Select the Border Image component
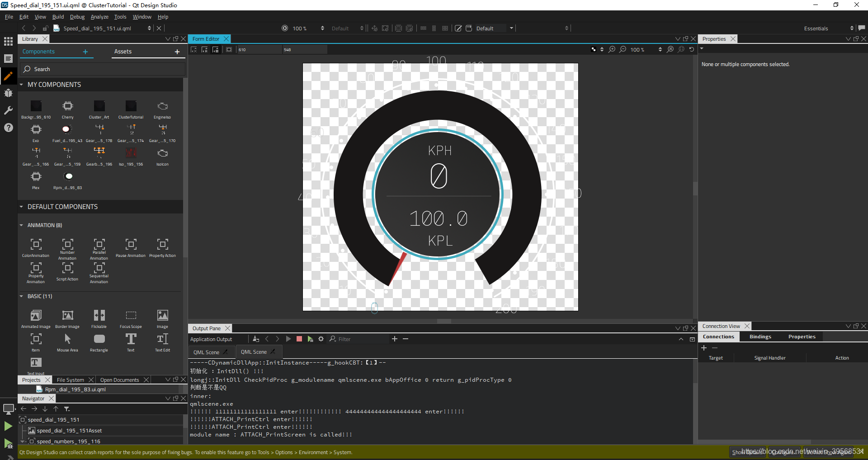This screenshot has width=868, height=460. tap(67, 319)
